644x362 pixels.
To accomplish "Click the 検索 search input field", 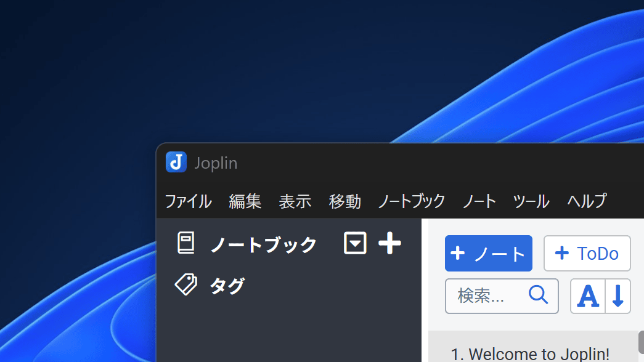I will coord(490,296).
